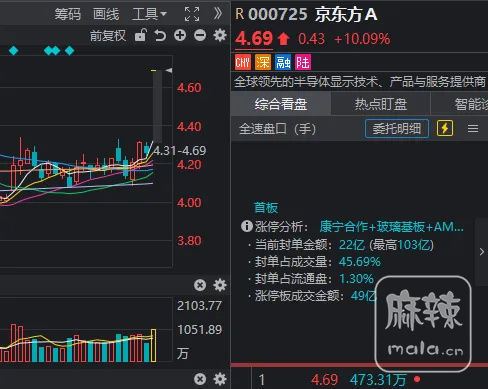Click the 当前封单金额 22亿 value
The image size is (488, 389).
click(x=352, y=245)
